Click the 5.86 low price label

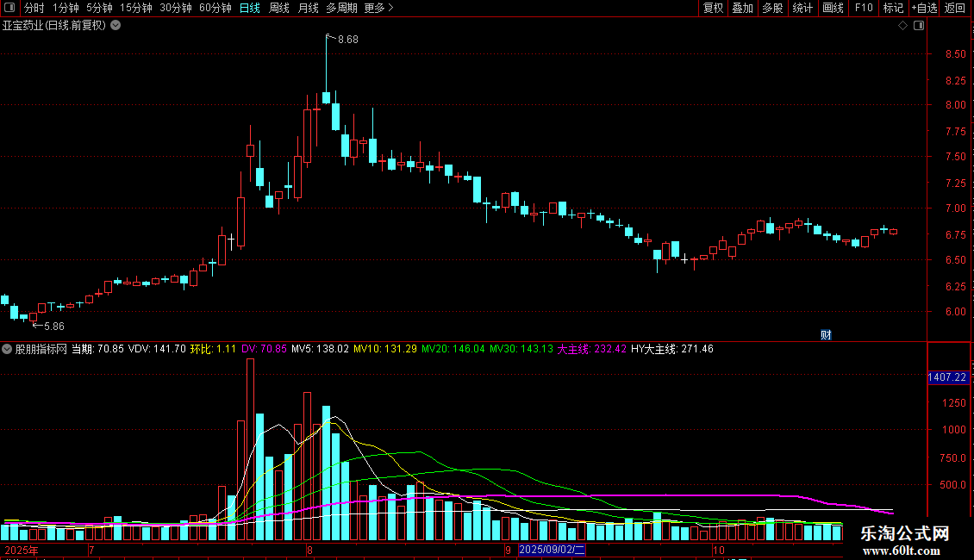tap(54, 327)
